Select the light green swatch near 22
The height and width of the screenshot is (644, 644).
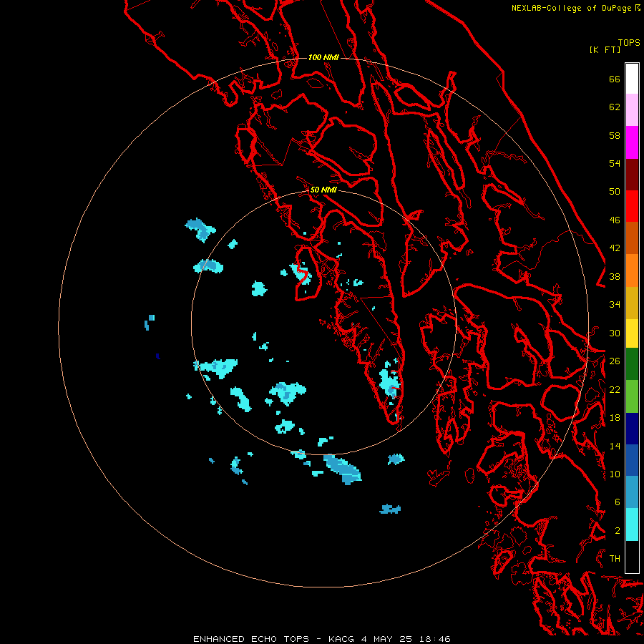(632, 396)
